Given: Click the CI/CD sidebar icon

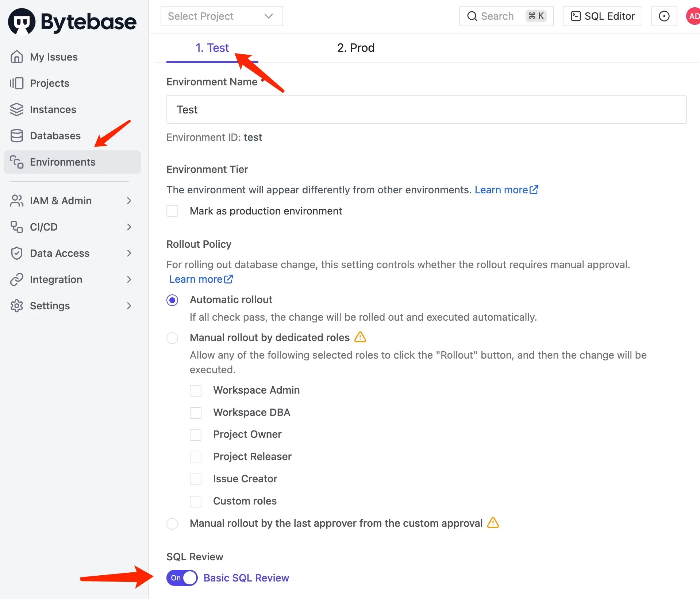Looking at the screenshot, I should pos(17,227).
